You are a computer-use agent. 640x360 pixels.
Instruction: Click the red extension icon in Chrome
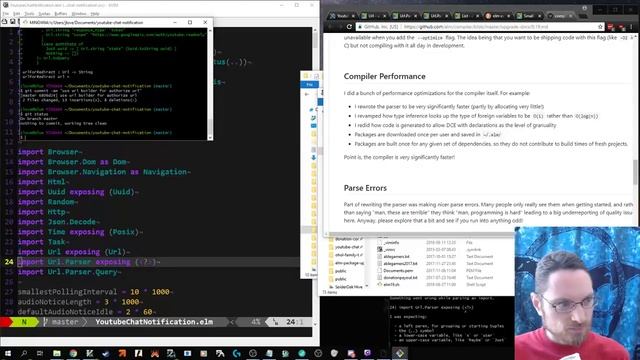(611, 27)
